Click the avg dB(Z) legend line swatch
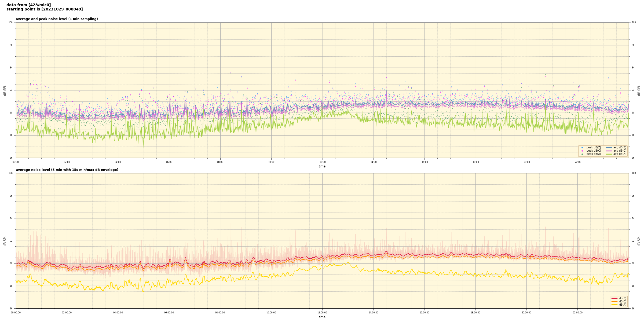This screenshot has width=644, height=322. coord(609,148)
